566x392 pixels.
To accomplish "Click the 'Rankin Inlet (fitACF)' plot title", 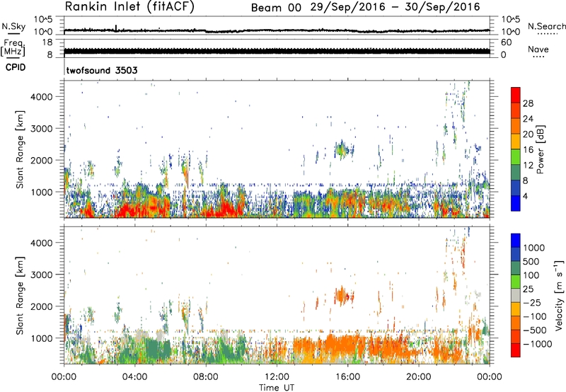I will coord(129,6).
